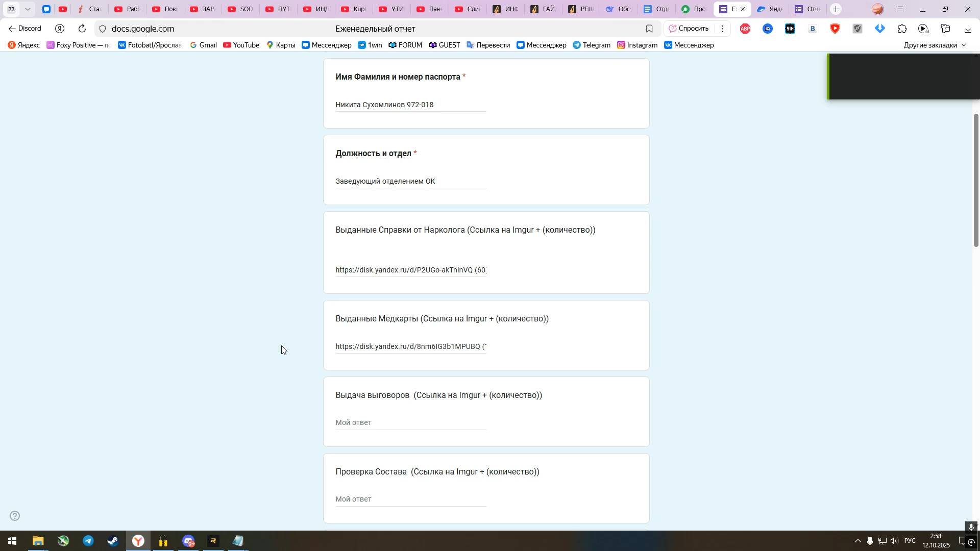Open Telegram from the taskbar
The image size is (980, 551).
(88, 541)
